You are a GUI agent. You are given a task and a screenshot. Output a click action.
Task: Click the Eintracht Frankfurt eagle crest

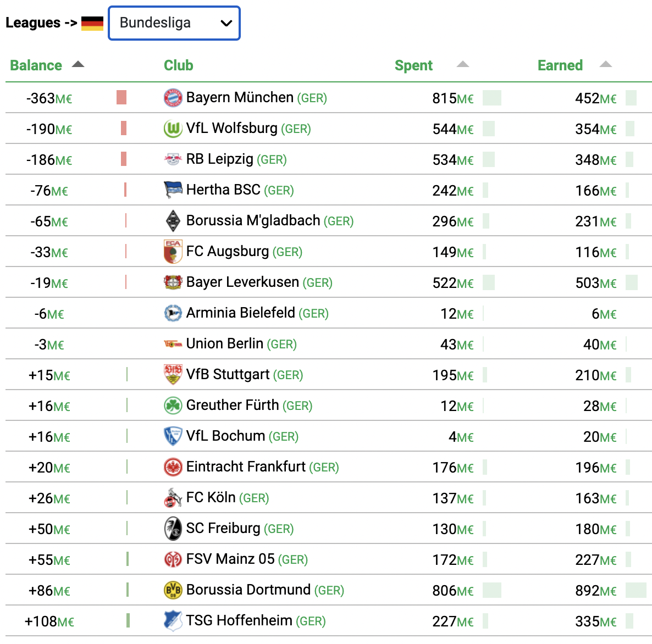[x=173, y=467]
